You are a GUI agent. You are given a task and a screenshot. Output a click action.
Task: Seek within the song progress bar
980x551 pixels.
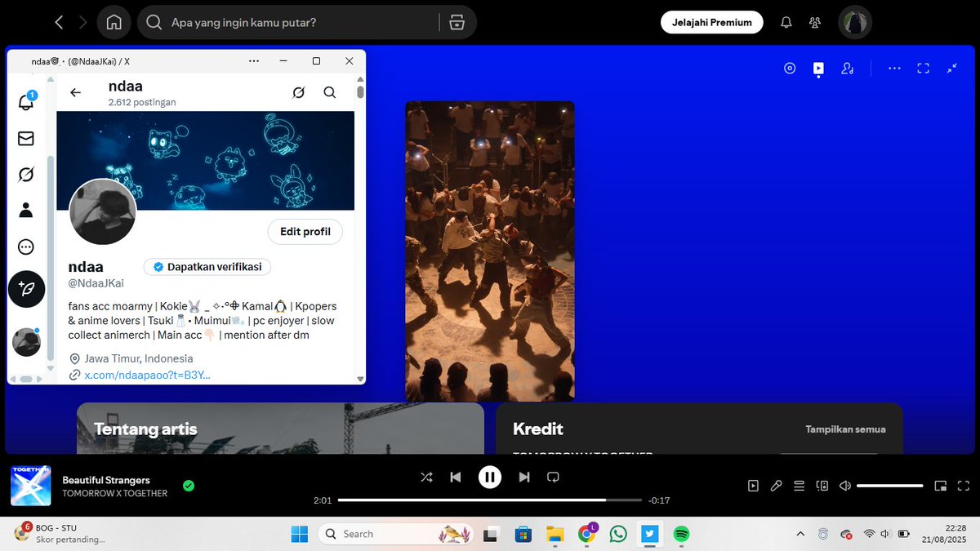point(490,500)
